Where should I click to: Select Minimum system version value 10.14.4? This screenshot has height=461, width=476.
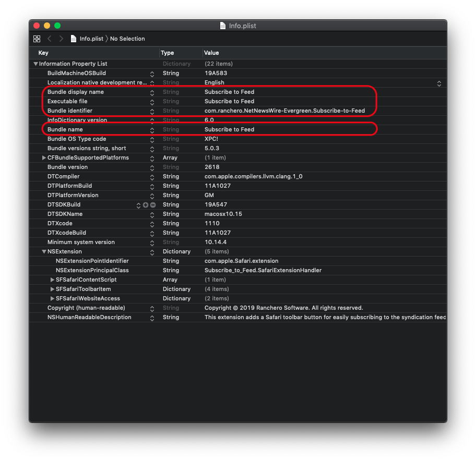tap(216, 242)
